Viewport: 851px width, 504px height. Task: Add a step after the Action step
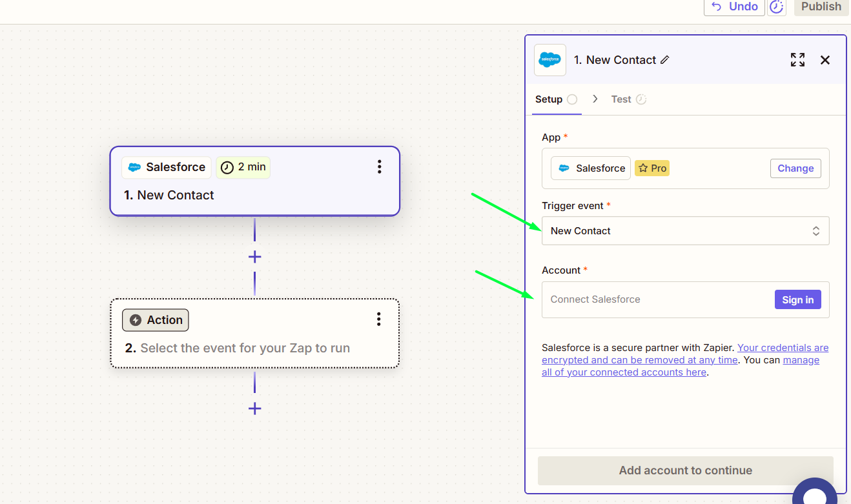[254, 408]
